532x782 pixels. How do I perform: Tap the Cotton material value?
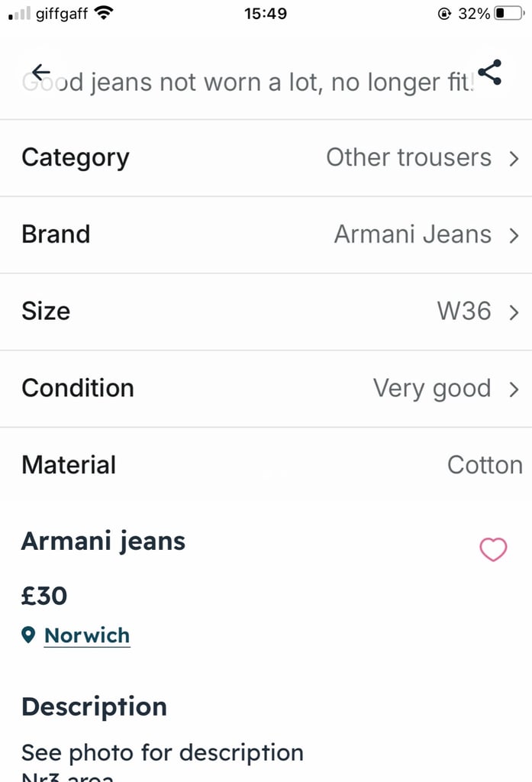point(485,465)
